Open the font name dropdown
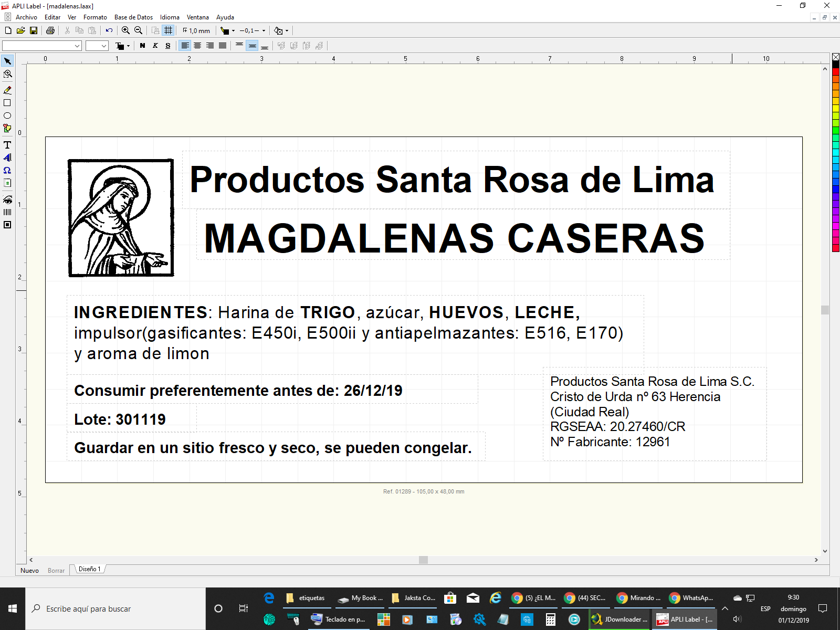Screen dimensions: 840x630 [x=77, y=46]
